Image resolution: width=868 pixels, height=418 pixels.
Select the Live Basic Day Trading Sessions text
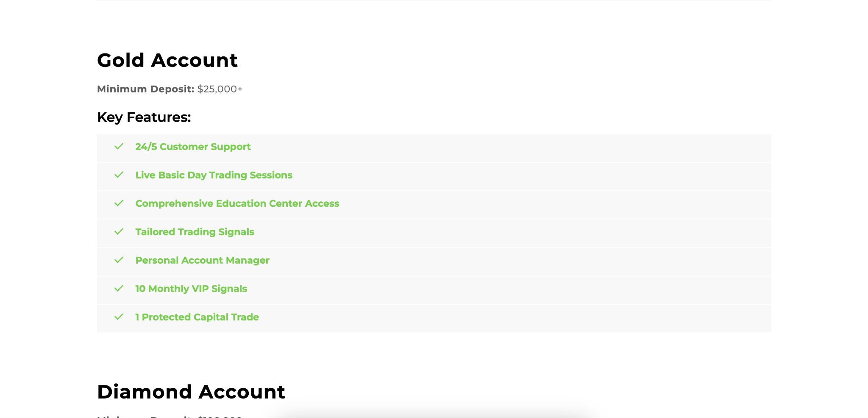(x=214, y=175)
